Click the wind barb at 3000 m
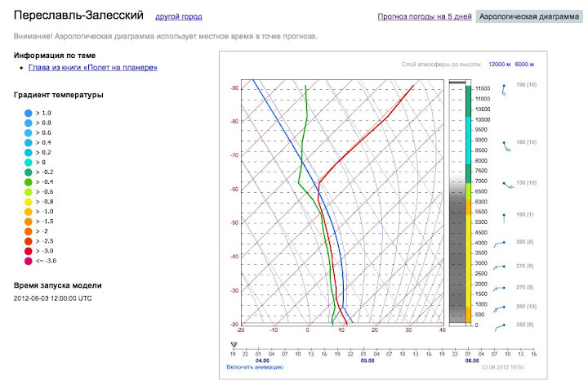 point(499,267)
